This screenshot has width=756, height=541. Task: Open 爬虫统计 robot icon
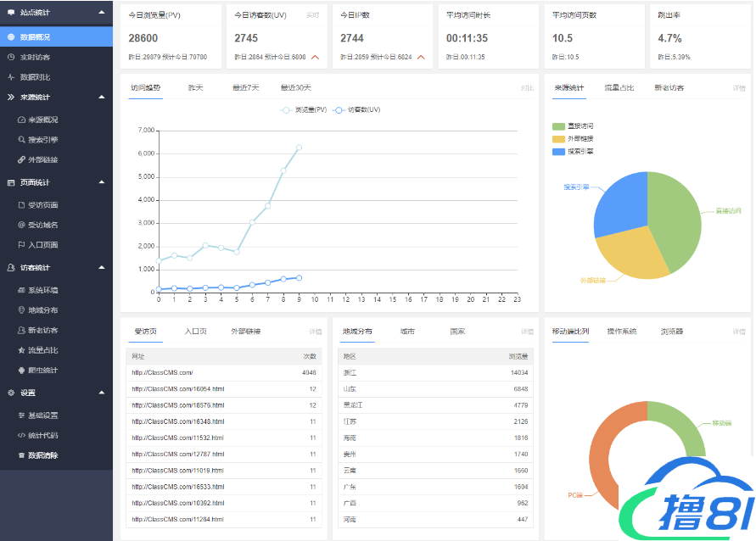22,371
